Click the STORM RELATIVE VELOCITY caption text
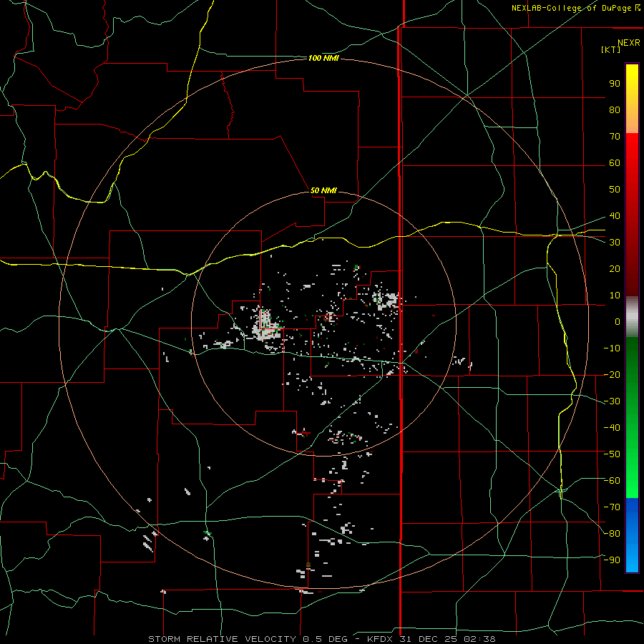Image resolution: width=644 pixels, height=644 pixels. [222, 639]
